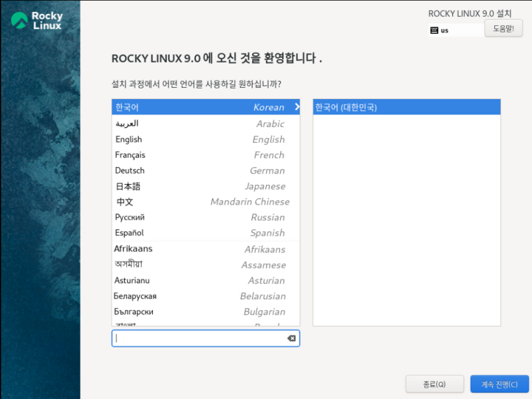The height and width of the screenshot is (399, 532).
Task: Select Afrikaans language row
Action: coord(205,249)
